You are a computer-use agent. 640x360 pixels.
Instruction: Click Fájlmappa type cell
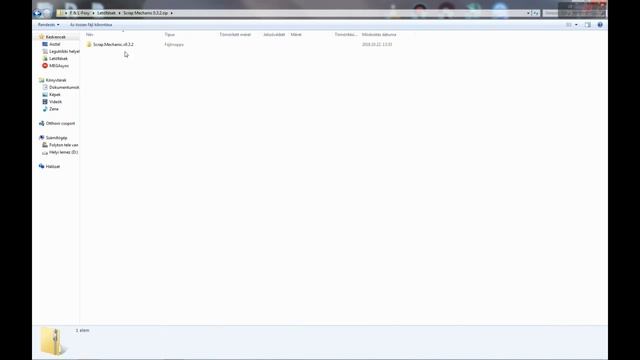(x=174, y=44)
